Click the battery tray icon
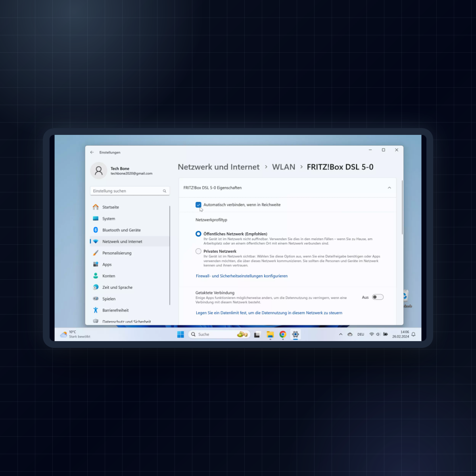476x476 pixels. pos(385,334)
